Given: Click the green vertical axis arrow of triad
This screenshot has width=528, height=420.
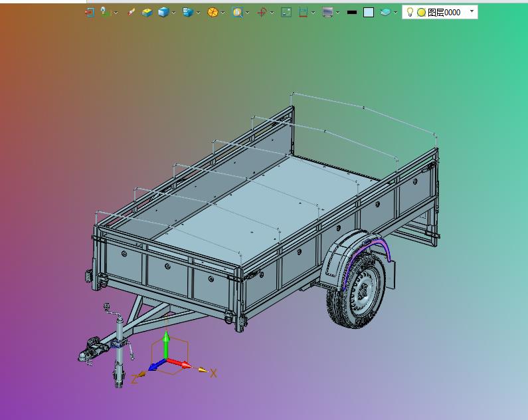Looking at the screenshot, I should [x=166, y=345].
